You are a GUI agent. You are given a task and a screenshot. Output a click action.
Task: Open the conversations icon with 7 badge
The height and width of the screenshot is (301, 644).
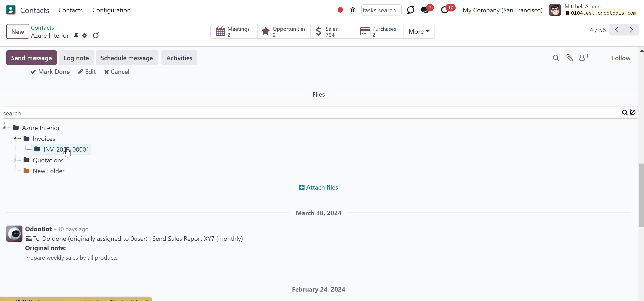[424, 10]
